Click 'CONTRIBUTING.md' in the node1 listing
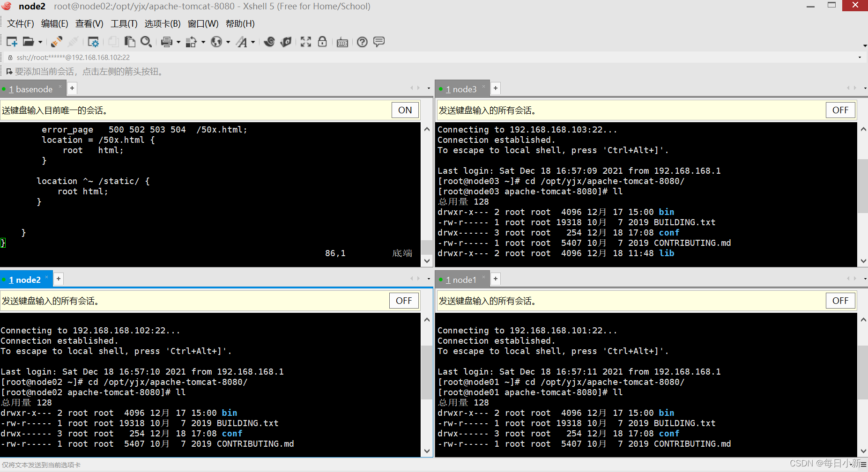 692,444
